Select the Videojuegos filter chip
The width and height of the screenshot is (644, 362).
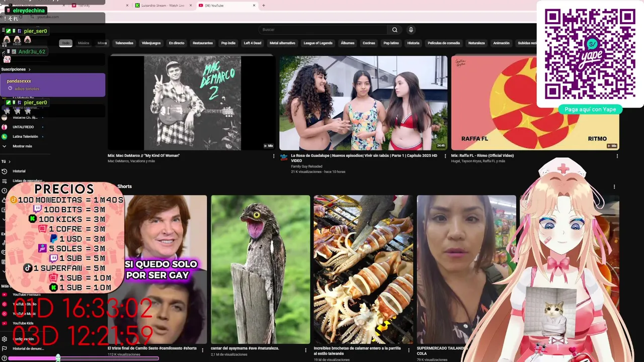click(x=151, y=43)
